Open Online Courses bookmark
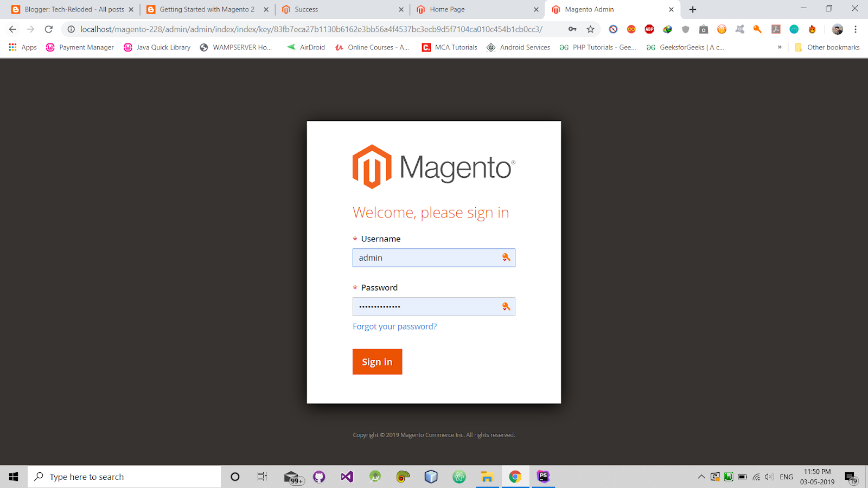This screenshot has height=488, width=868. pyautogui.click(x=372, y=47)
